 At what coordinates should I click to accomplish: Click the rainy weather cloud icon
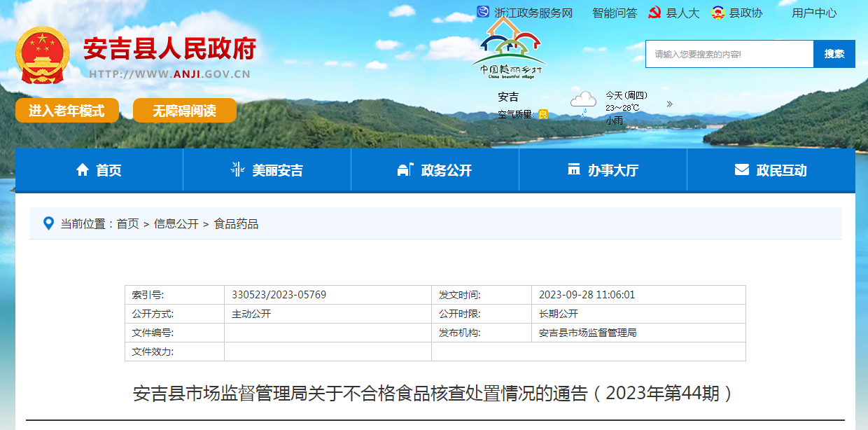pos(583,102)
